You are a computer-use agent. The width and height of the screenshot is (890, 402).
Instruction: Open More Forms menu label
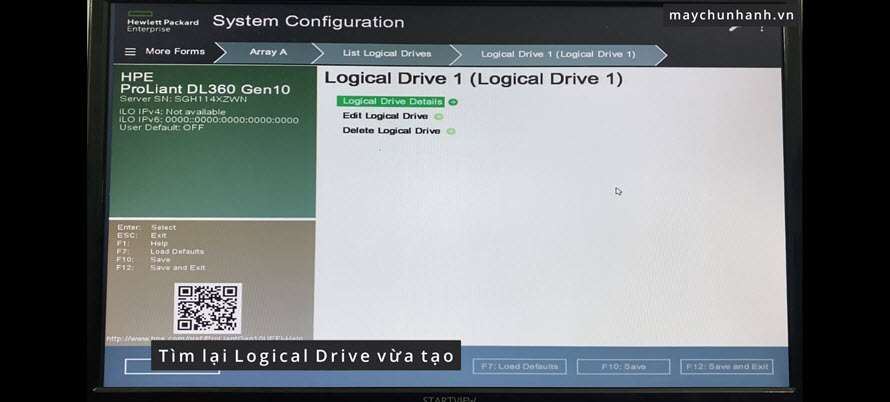tap(175, 51)
